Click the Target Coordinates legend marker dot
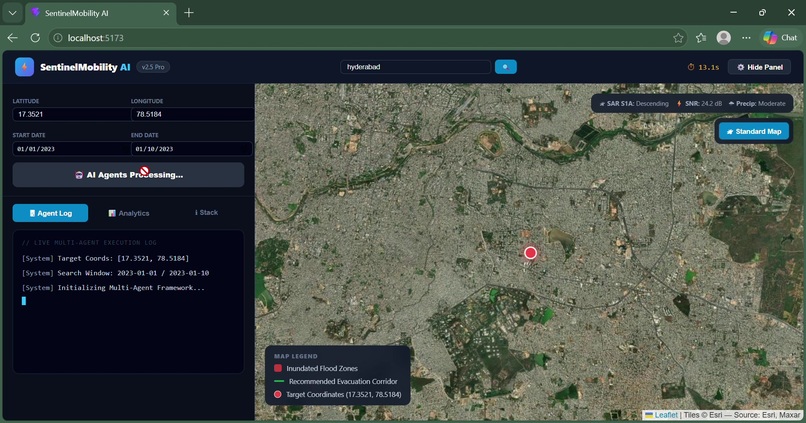This screenshot has width=806, height=423. tap(278, 394)
